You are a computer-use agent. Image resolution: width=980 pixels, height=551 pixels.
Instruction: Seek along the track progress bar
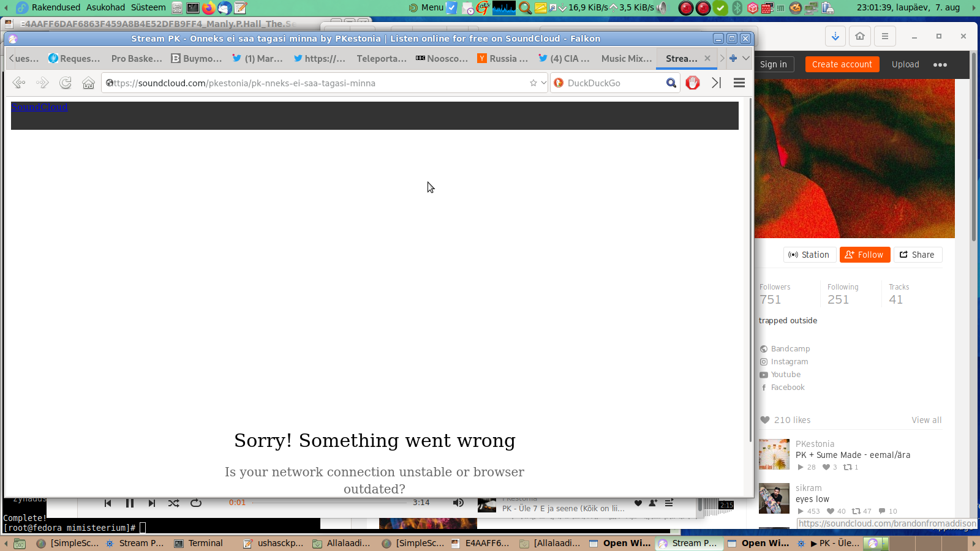point(329,503)
